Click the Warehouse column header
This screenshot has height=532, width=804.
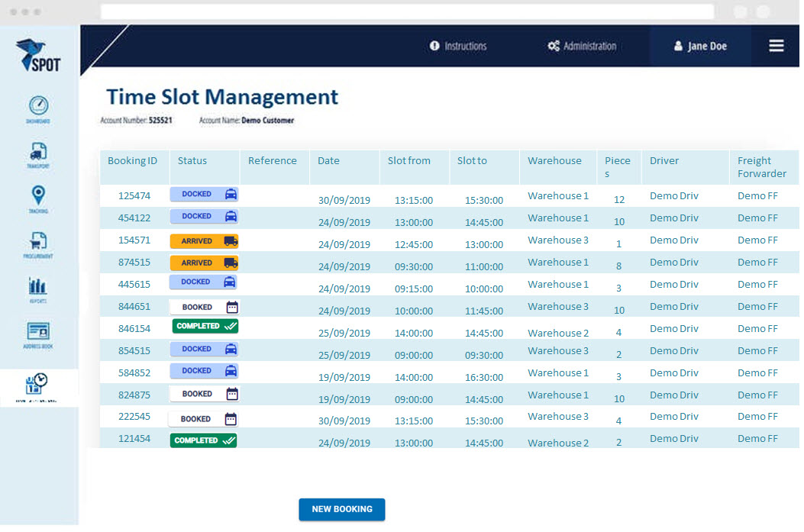(x=554, y=161)
